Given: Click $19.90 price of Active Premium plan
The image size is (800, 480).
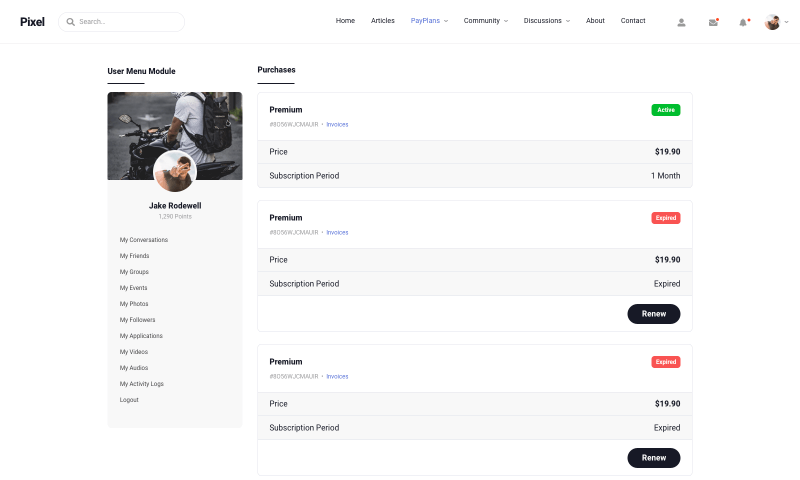Looking at the screenshot, I should (x=667, y=151).
